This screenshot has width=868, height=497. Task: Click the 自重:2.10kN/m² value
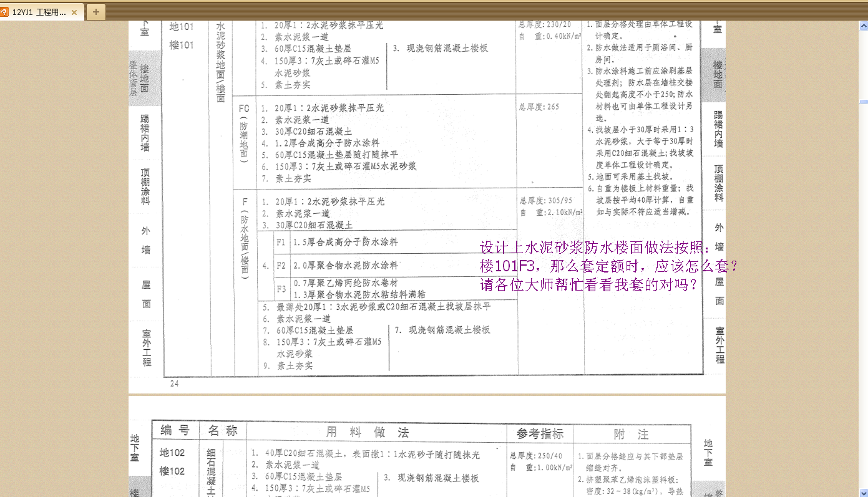point(550,213)
